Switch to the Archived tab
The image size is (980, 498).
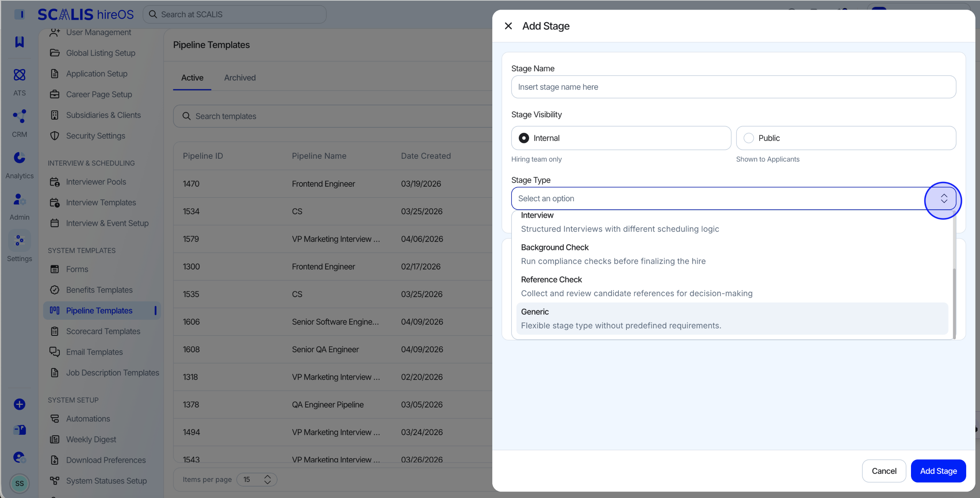(x=240, y=78)
